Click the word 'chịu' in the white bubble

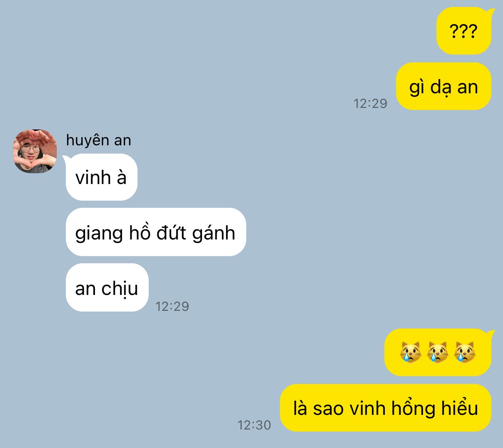pyautogui.click(x=120, y=288)
